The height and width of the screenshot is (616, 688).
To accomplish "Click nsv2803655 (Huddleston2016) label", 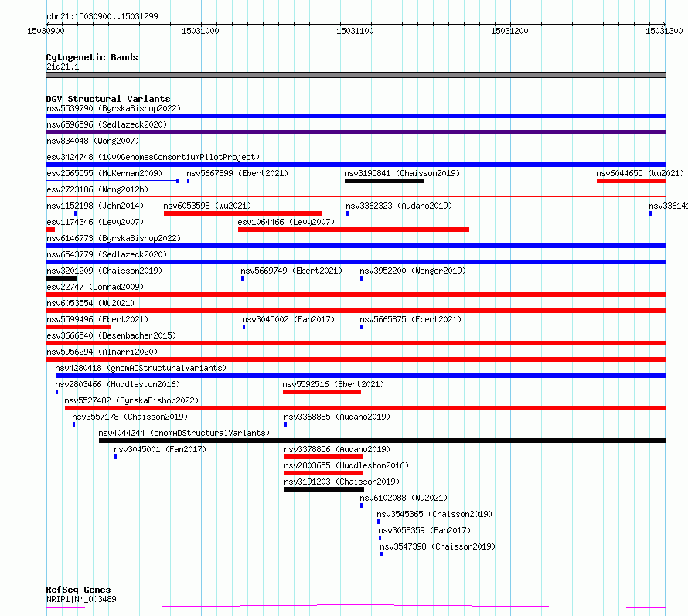I will (x=346, y=465).
